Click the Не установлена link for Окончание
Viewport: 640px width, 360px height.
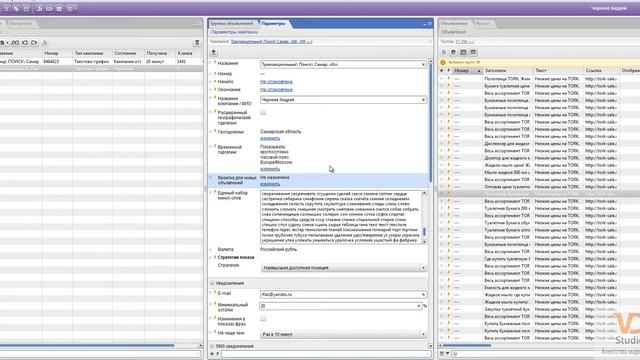(x=276, y=89)
